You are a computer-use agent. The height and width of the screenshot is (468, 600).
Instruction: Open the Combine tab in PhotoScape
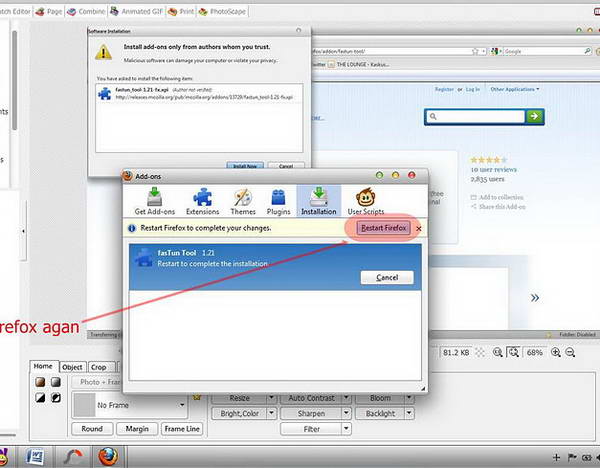[86, 11]
